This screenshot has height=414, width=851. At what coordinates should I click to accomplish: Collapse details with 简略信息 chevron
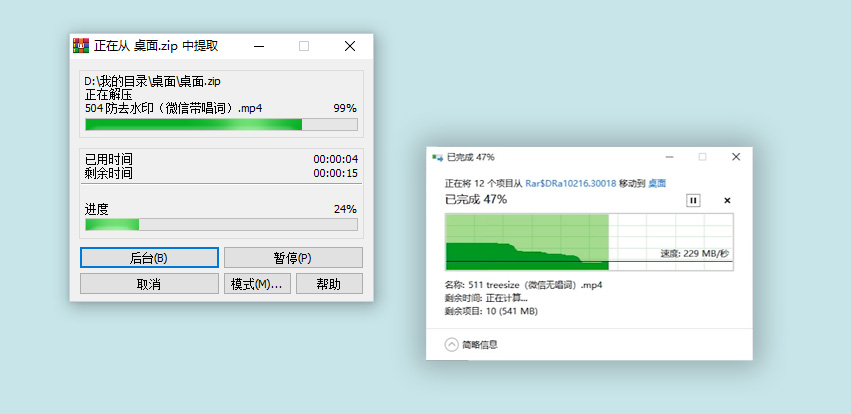pos(452,345)
